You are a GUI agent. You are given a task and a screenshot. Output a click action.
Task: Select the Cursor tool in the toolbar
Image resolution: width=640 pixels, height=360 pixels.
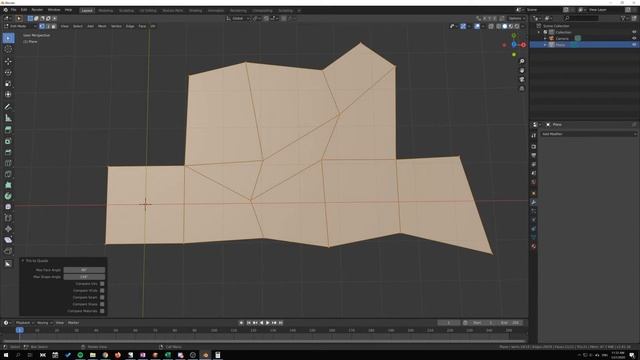click(8, 49)
